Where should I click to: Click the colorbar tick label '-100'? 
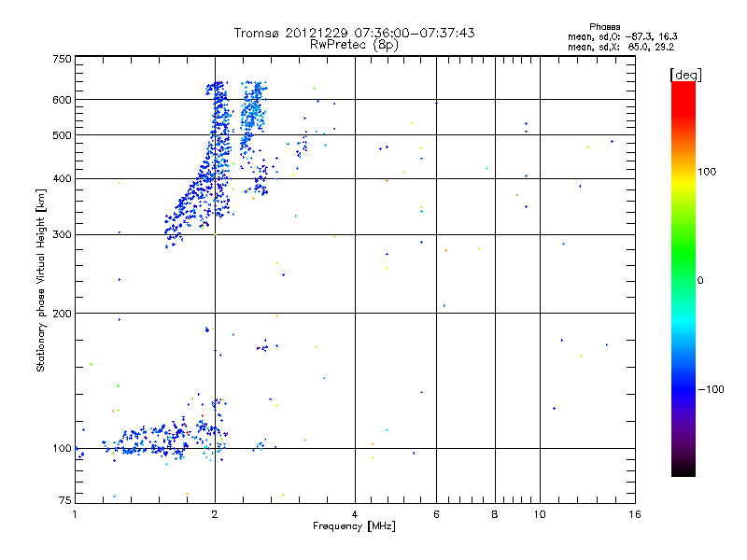(x=712, y=389)
